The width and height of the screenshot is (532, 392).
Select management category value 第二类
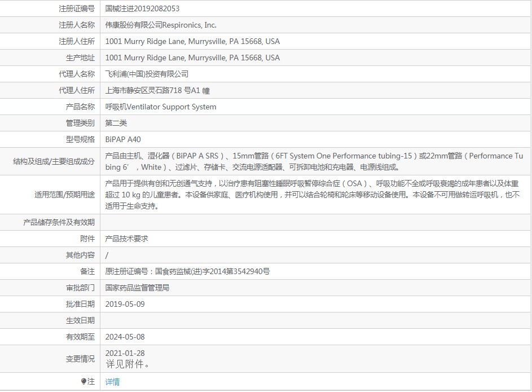coord(116,123)
